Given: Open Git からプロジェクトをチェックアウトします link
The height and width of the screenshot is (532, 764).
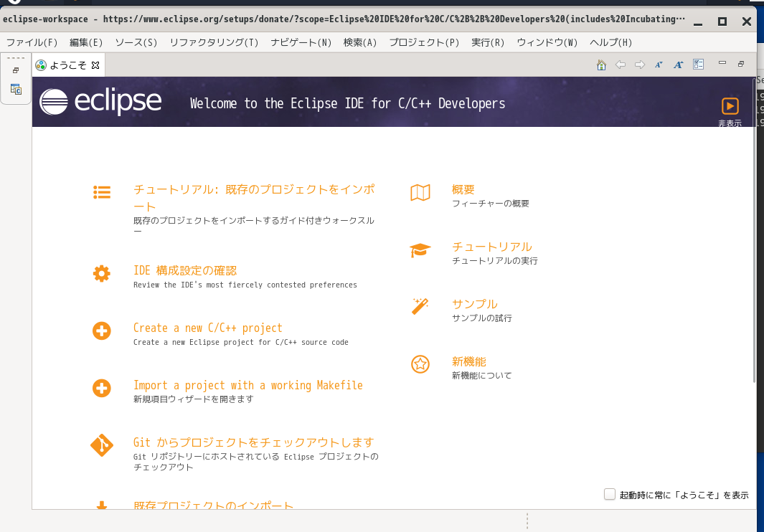Looking at the screenshot, I should (x=254, y=442).
